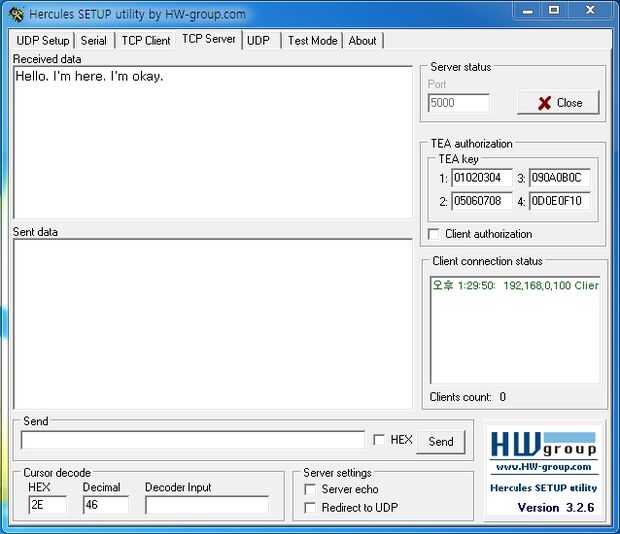Click the Port field showing 5000
Viewport: 620px width, 534px height.
459,103
